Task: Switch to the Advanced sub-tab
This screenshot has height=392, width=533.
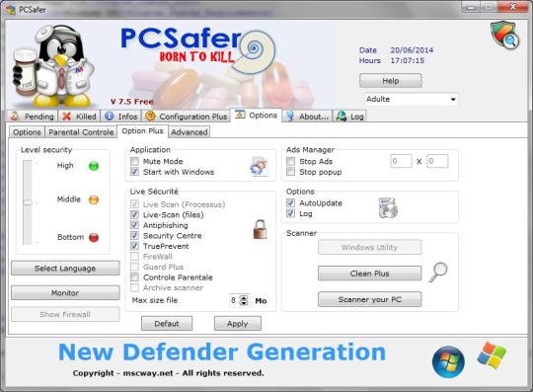Action: (190, 132)
